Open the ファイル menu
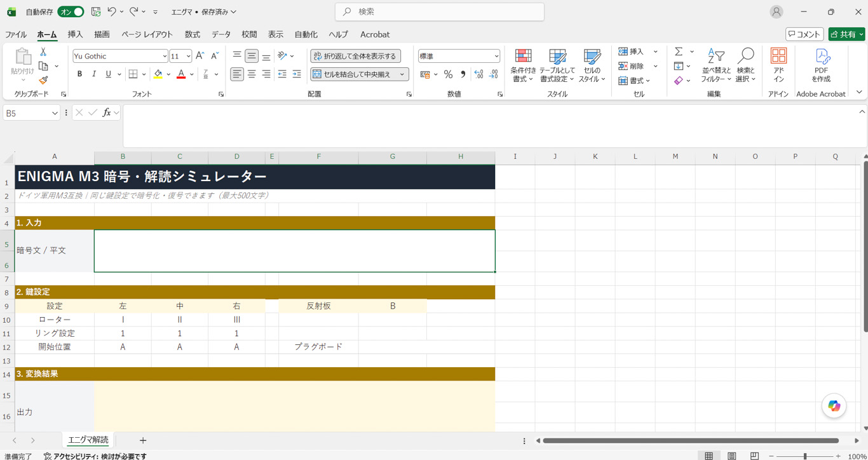 16,34
